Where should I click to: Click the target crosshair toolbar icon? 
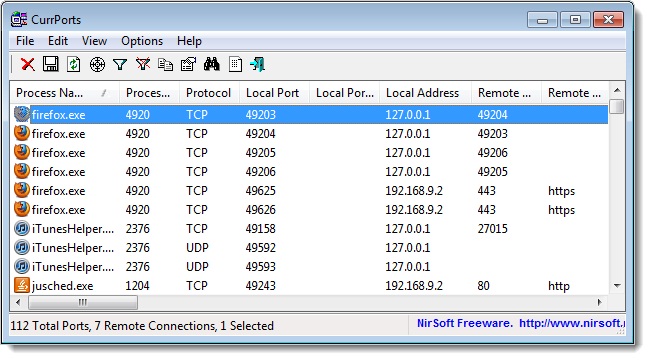pos(97,64)
